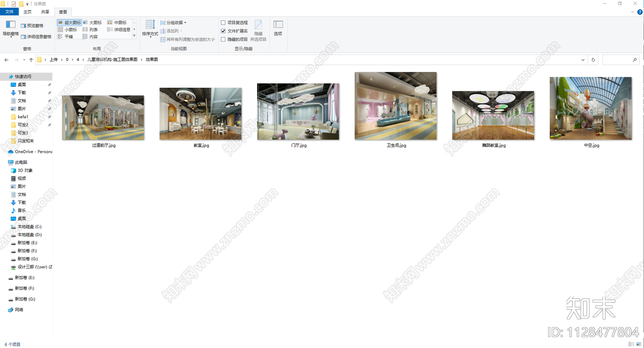Image resolution: width=644 pixels, height=348 pixels.
Task: Switch to the 查看 (View) ribbon tab
Action: (x=63, y=12)
